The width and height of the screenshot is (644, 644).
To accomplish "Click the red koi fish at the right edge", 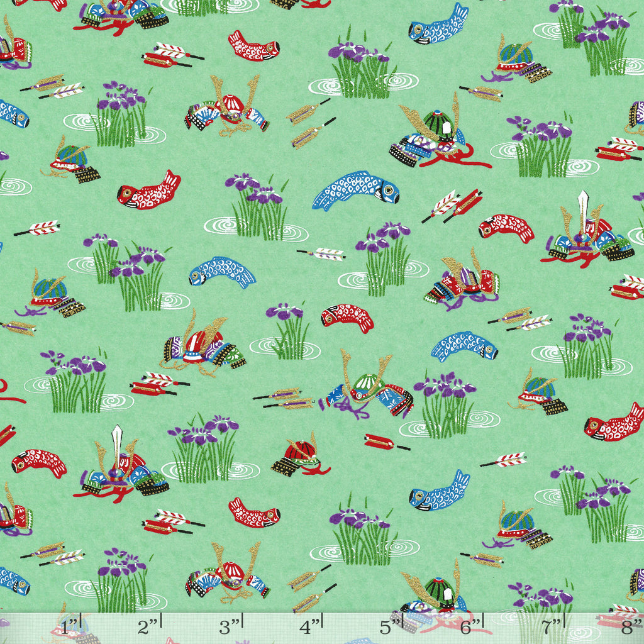I will [x=613, y=425].
